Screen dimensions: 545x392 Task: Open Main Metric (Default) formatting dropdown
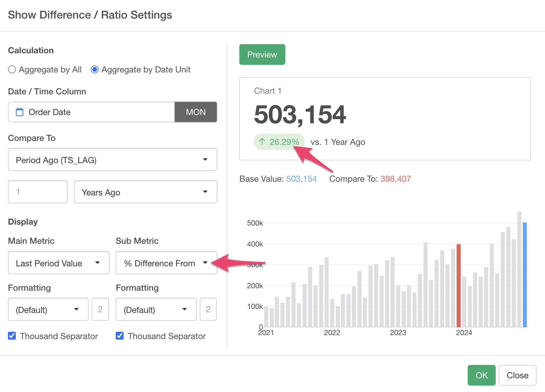pos(48,310)
